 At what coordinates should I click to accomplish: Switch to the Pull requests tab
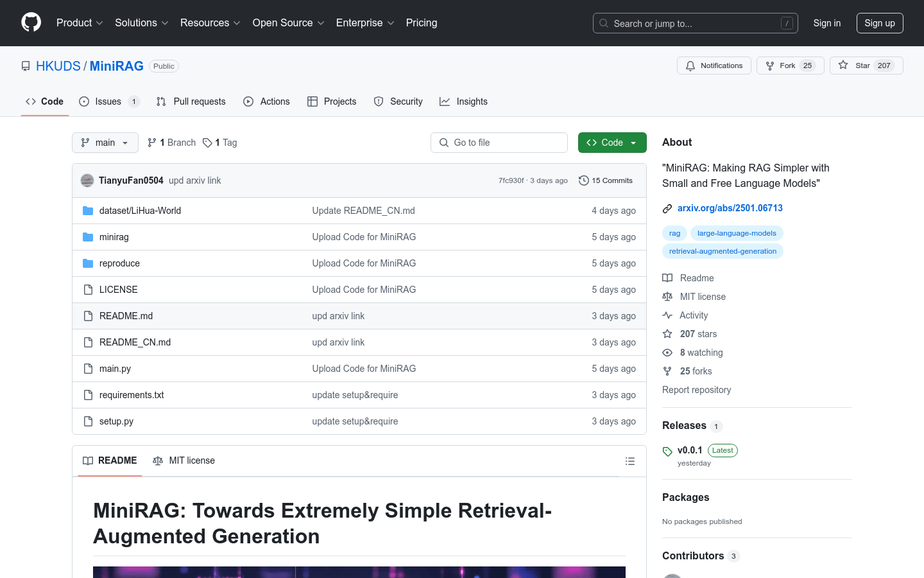(x=191, y=101)
